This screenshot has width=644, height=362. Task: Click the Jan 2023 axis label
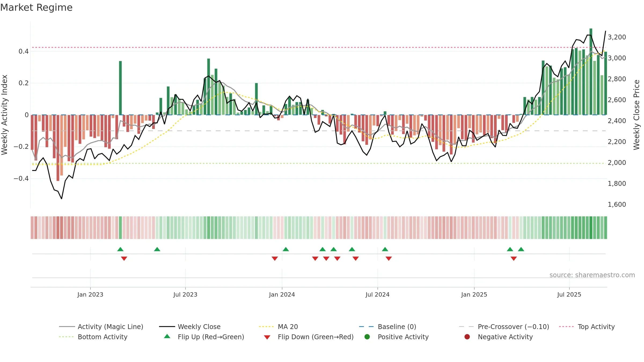(90, 294)
